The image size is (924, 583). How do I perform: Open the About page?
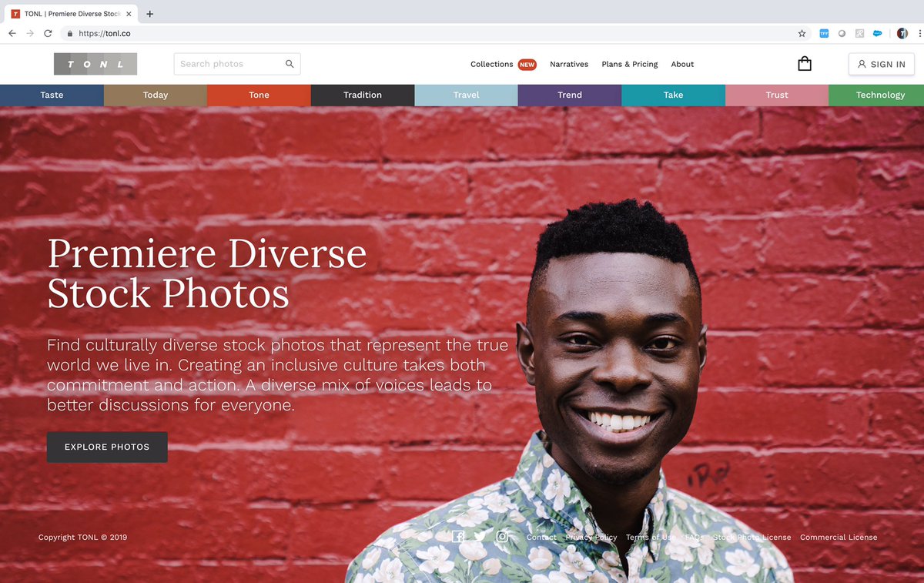click(682, 64)
